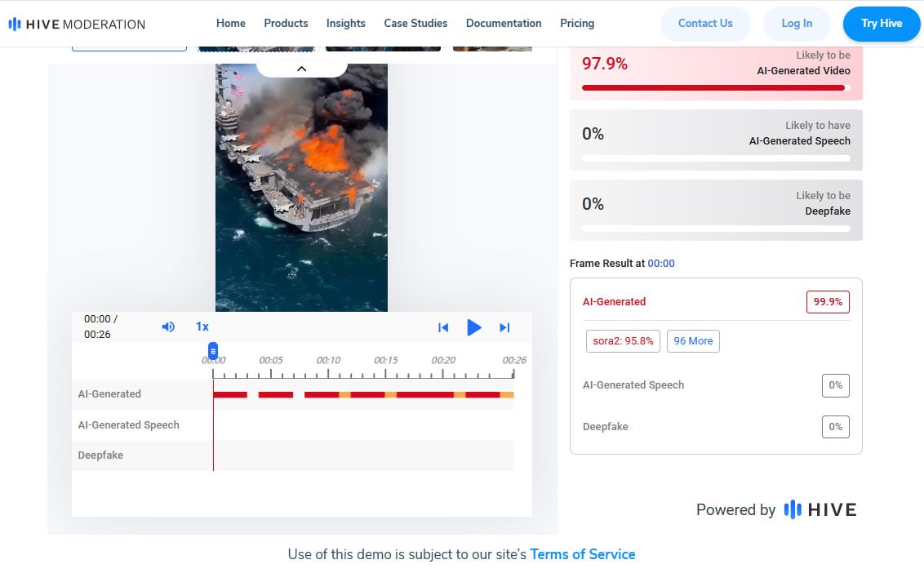Click the Powered by Hive logo
This screenshot has height=582, width=924.
point(820,510)
